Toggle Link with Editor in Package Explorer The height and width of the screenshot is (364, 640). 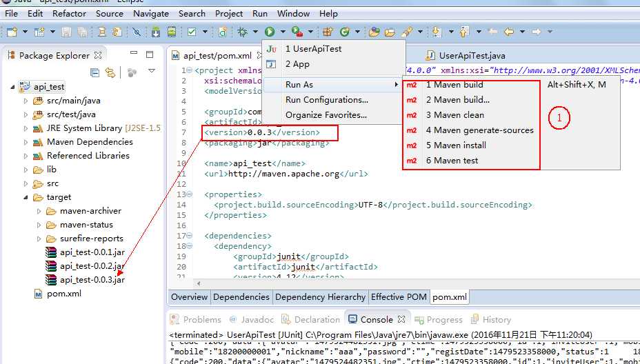click(x=110, y=72)
